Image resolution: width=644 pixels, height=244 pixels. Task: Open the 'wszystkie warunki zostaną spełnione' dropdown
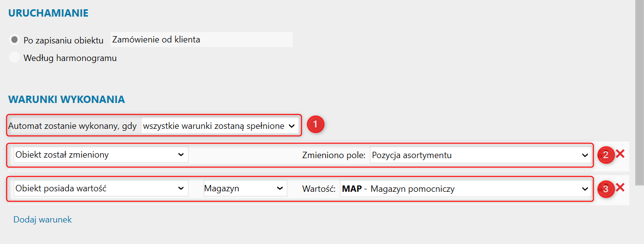click(218, 126)
